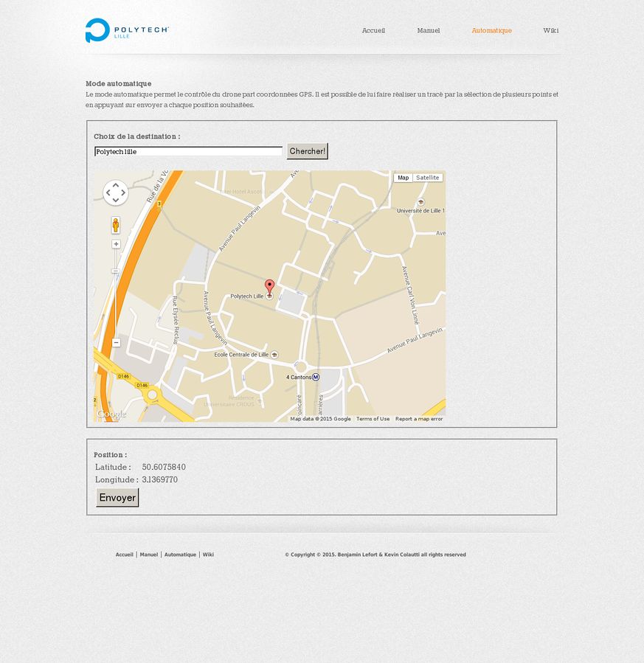Viewport: 644px width, 663px height.
Task: Go to the Manuel tab in header
Action: (428, 31)
